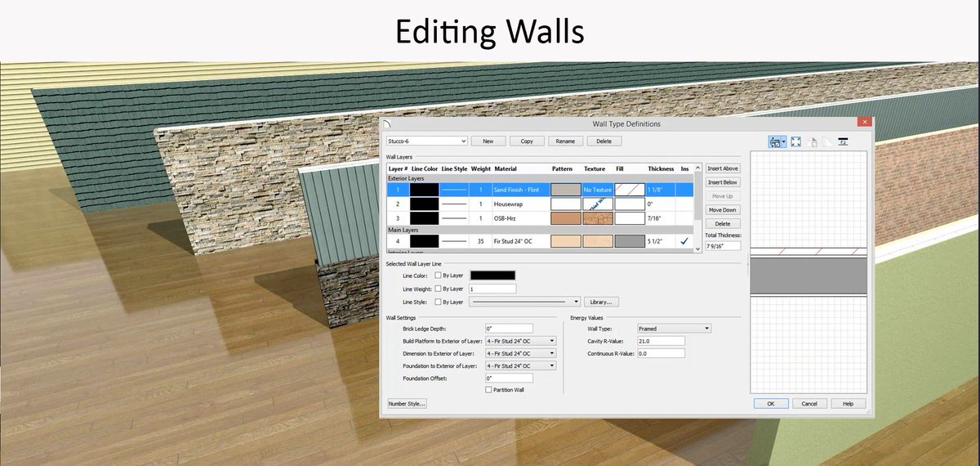Image resolution: width=980 pixels, height=466 pixels.
Task: Click the Insert Above button
Action: pyautogui.click(x=723, y=168)
